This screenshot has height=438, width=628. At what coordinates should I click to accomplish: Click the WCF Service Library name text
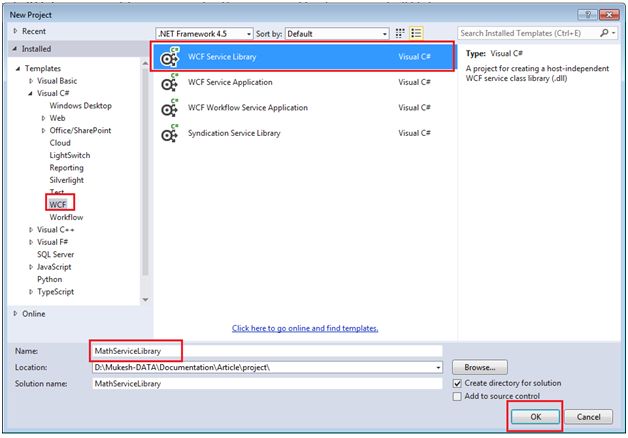[222, 57]
